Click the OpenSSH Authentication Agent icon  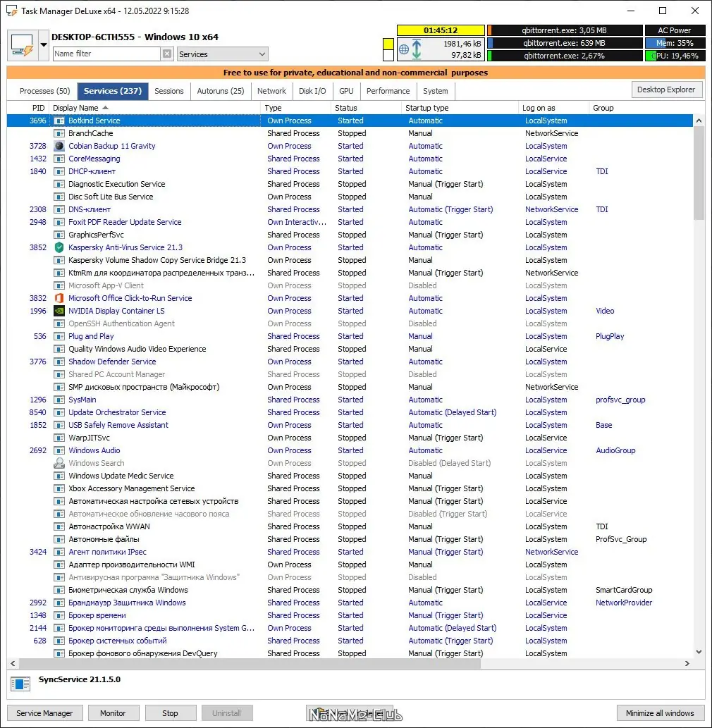[x=59, y=323]
